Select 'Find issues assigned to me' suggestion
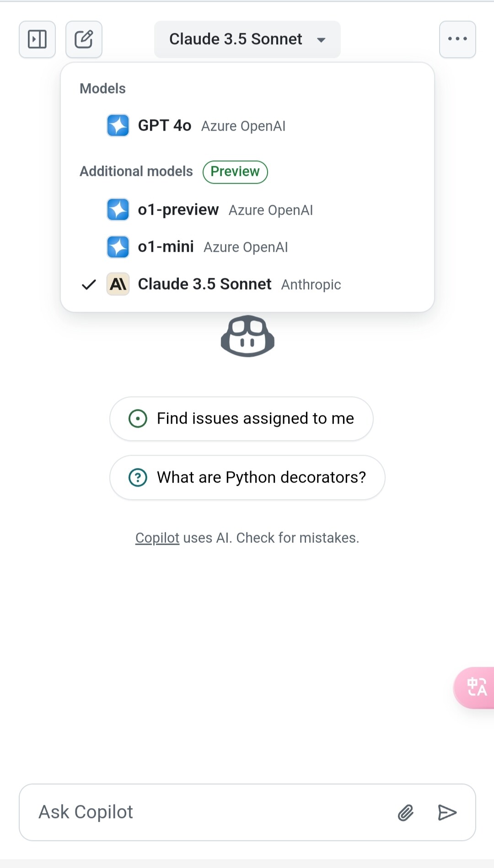Image resolution: width=494 pixels, height=868 pixels. 242,419
